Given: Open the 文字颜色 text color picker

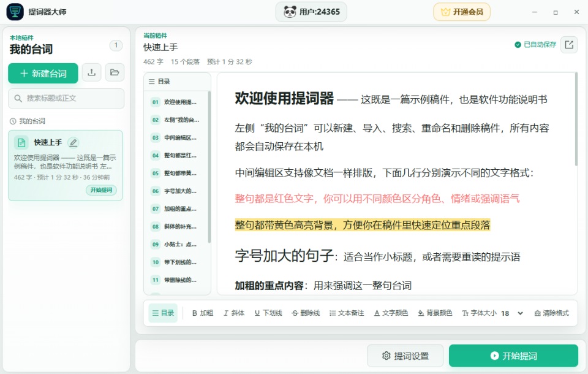Looking at the screenshot, I should pyautogui.click(x=391, y=313).
